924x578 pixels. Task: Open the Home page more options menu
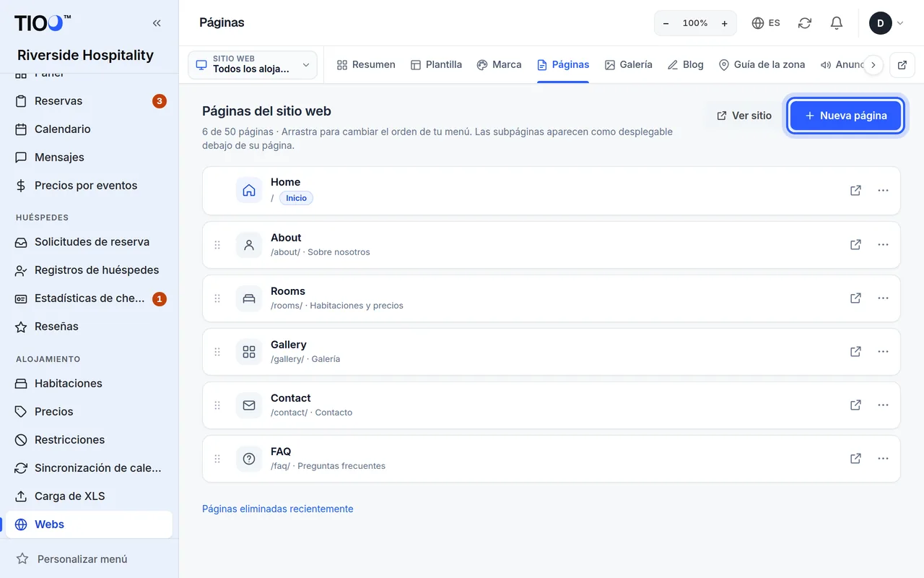(883, 191)
